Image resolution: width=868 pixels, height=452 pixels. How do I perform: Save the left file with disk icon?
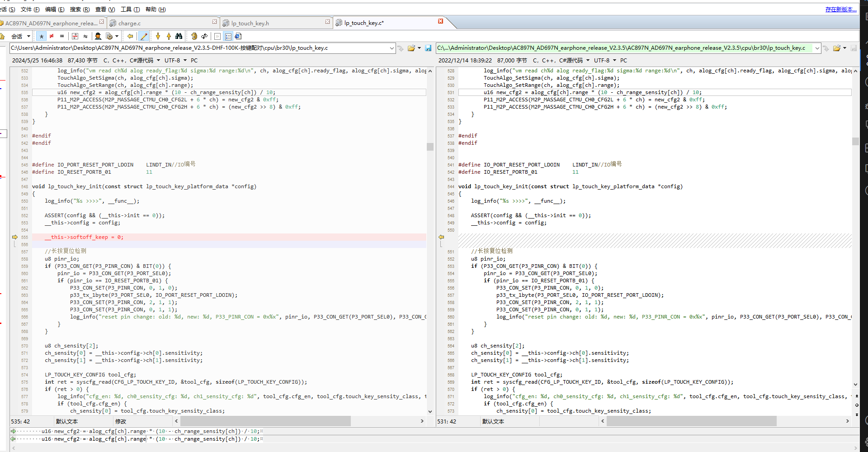click(x=428, y=48)
